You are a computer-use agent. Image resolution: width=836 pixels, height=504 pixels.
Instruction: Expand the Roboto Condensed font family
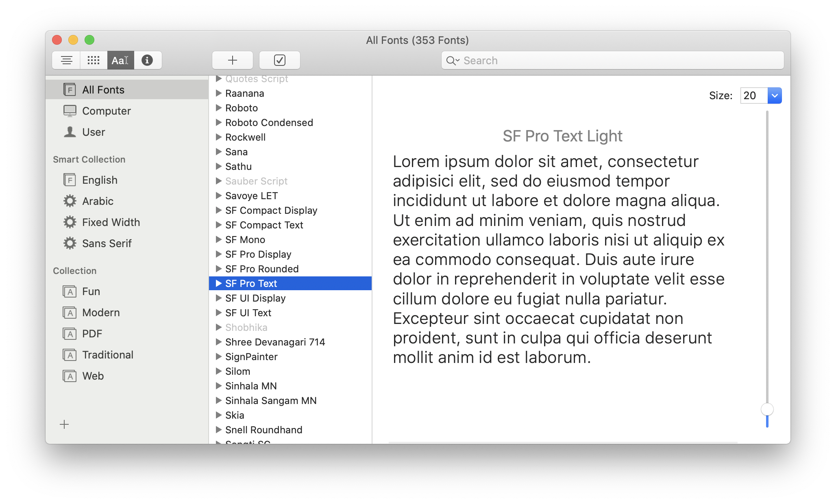(218, 122)
